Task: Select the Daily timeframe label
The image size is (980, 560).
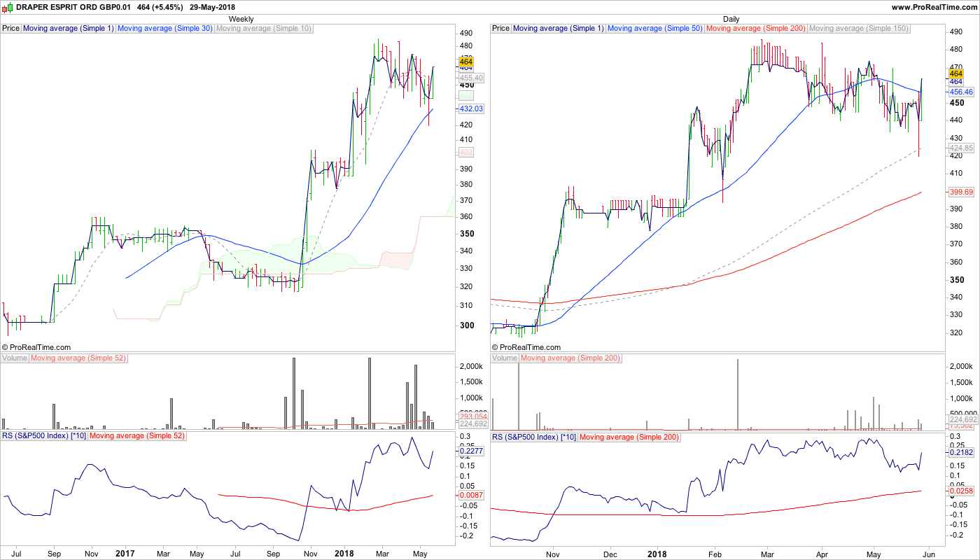Action: pyautogui.click(x=731, y=19)
